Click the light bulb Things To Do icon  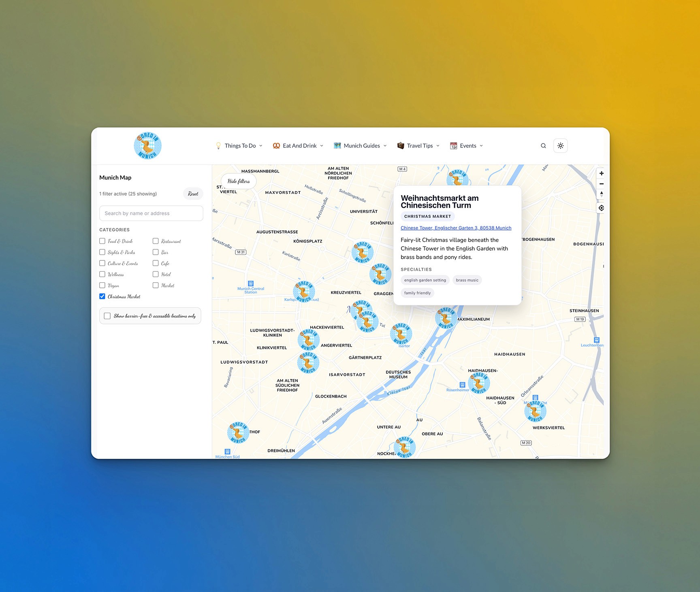[218, 146]
